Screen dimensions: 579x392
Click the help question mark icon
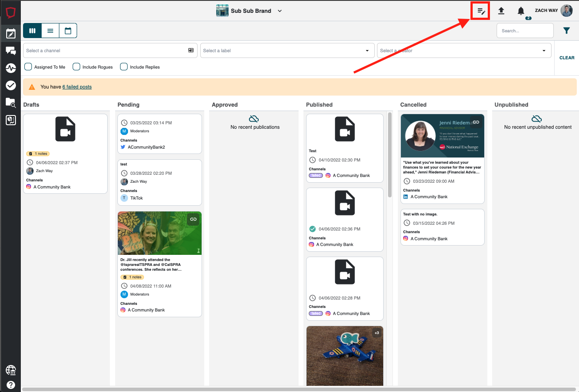(11, 385)
